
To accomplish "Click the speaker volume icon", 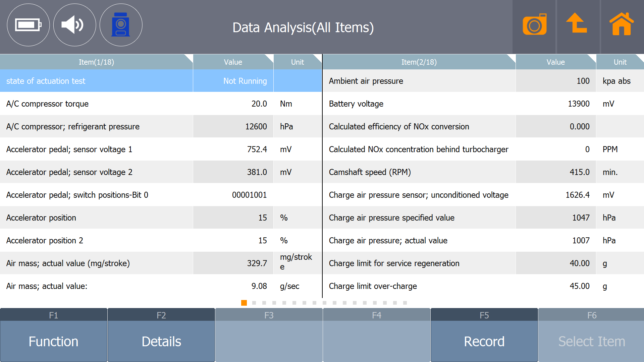I will click(x=74, y=25).
